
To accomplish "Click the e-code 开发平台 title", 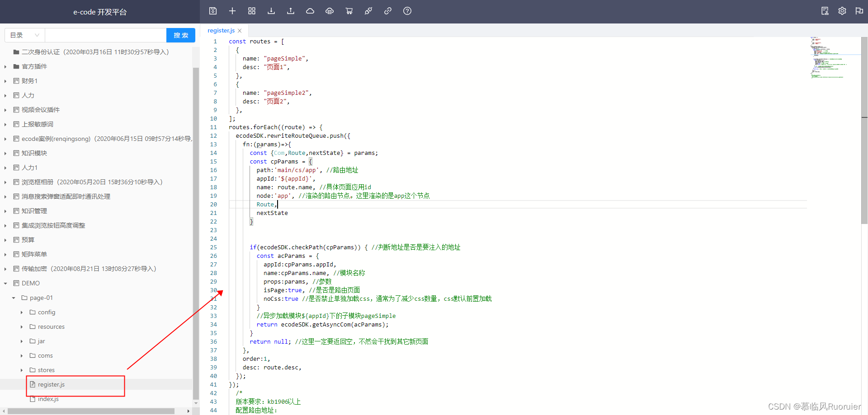I will point(100,12).
